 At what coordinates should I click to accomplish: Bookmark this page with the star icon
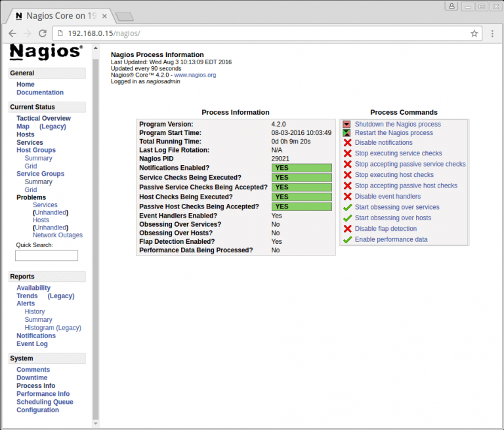pyautogui.click(x=474, y=33)
